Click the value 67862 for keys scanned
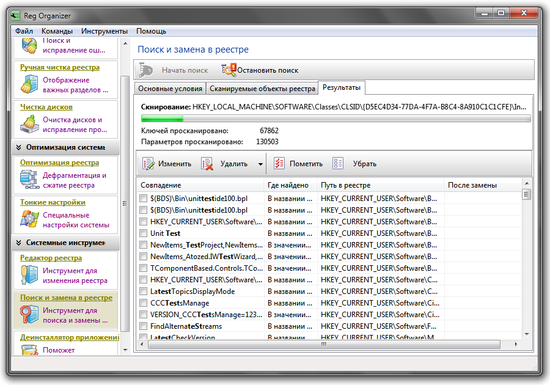 pos(269,131)
